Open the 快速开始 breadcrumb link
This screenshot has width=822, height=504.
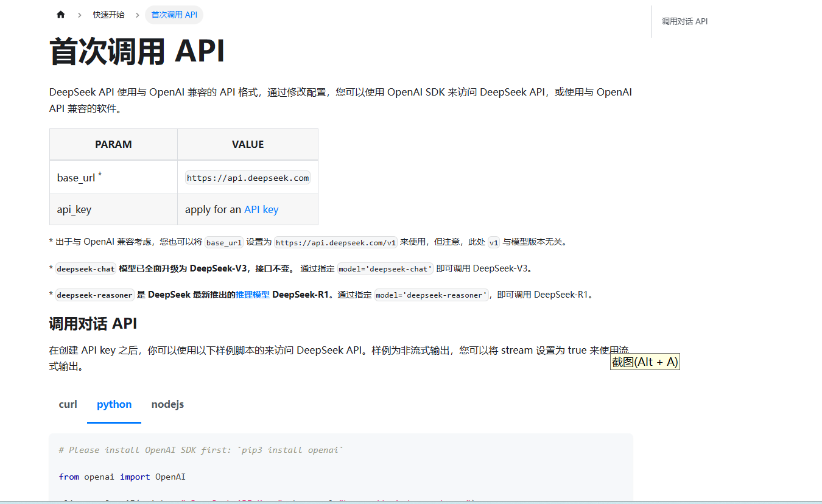pos(108,14)
